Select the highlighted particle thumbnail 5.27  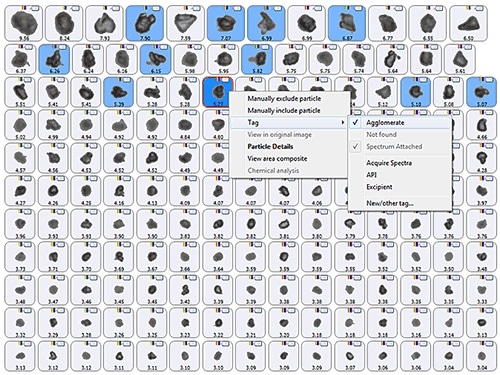(218, 92)
